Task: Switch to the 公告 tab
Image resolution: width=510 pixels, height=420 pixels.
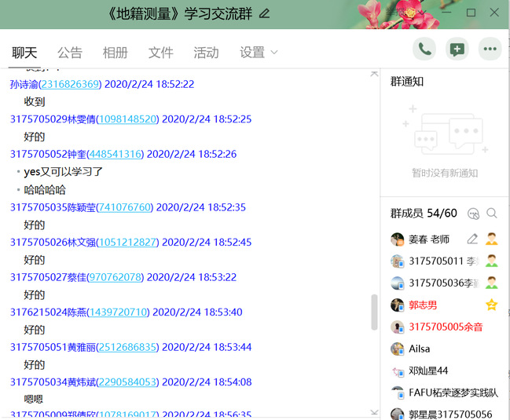Action: click(x=70, y=53)
